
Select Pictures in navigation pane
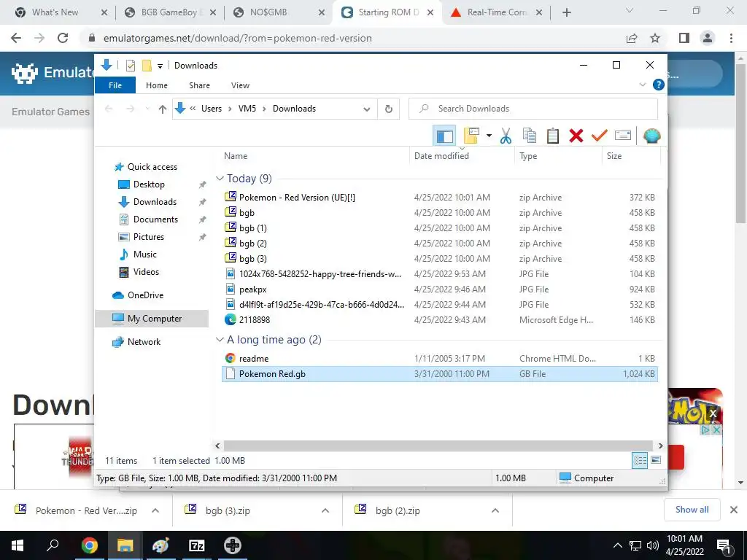click(x=148, y=237)
